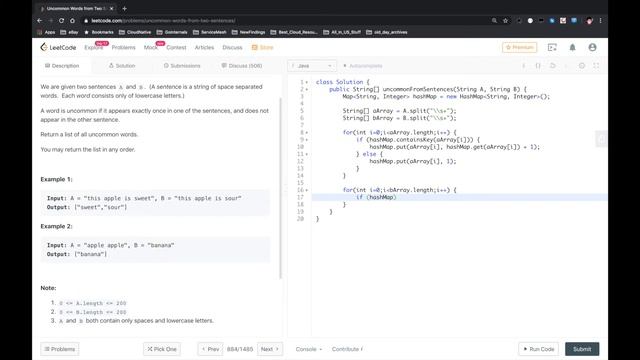640x360 pixels.
Task: Enter fullscreen editor mode icon
Action: tap(596, 66)
